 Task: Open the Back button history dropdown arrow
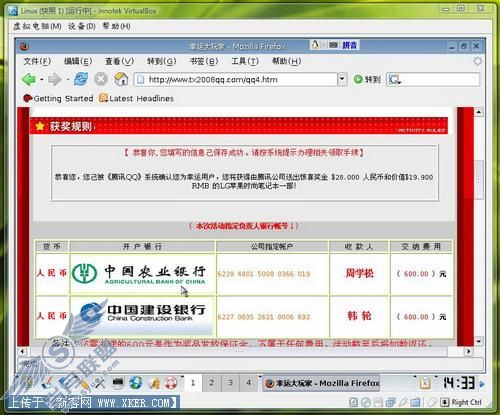[x=42, y=80]
